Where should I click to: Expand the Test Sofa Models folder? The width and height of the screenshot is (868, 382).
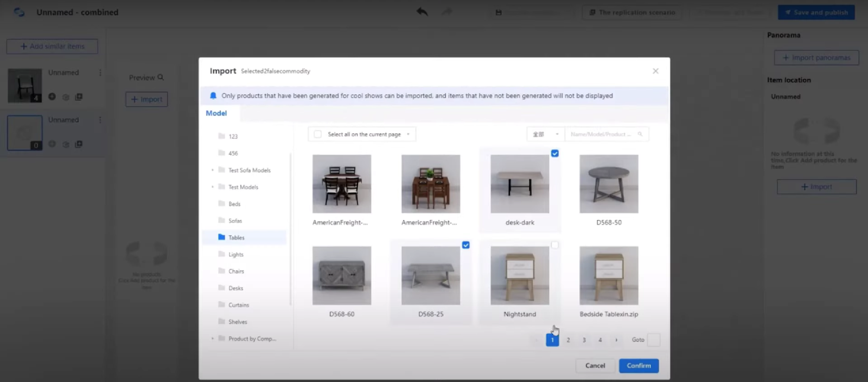click(x=213, y=170)
